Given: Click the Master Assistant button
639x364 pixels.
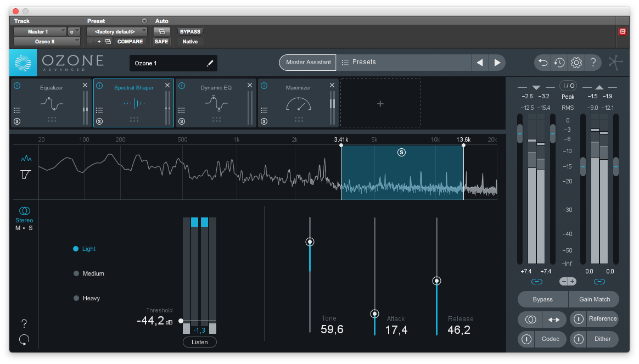Looking at the screenshot, I should coord(308,63).
